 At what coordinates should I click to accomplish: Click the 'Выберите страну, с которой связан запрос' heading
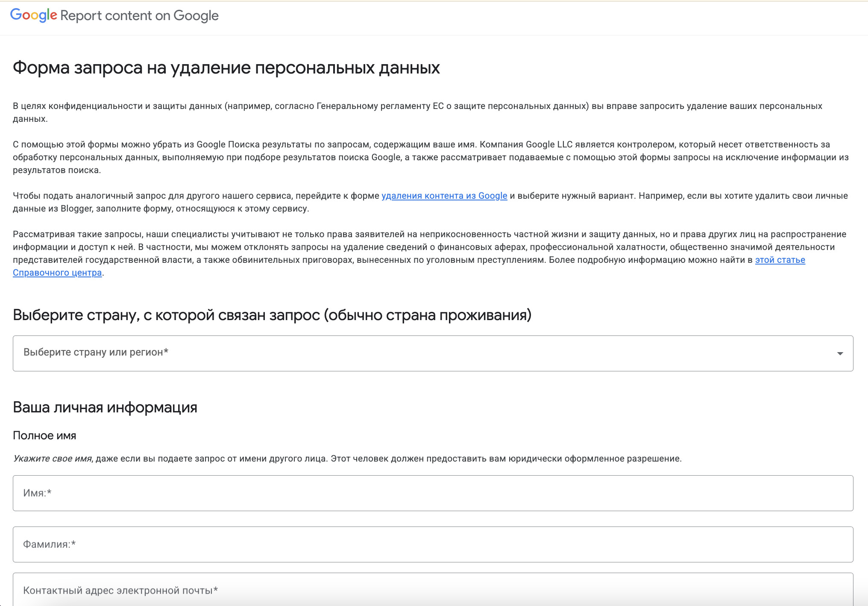(x=272, y=315)
